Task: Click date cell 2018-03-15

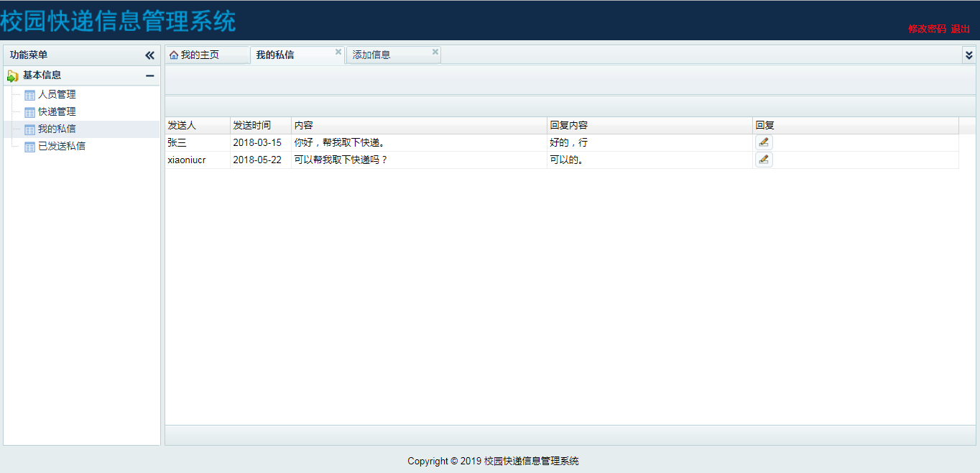Action: 261,142
